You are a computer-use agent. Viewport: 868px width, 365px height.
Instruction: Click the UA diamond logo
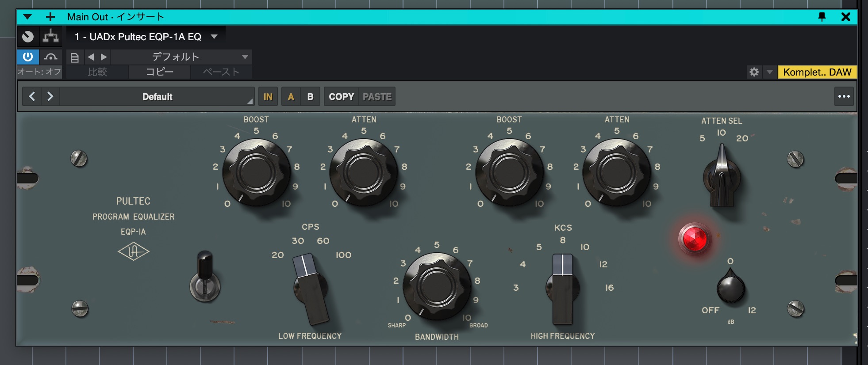[x=133, y=251]
